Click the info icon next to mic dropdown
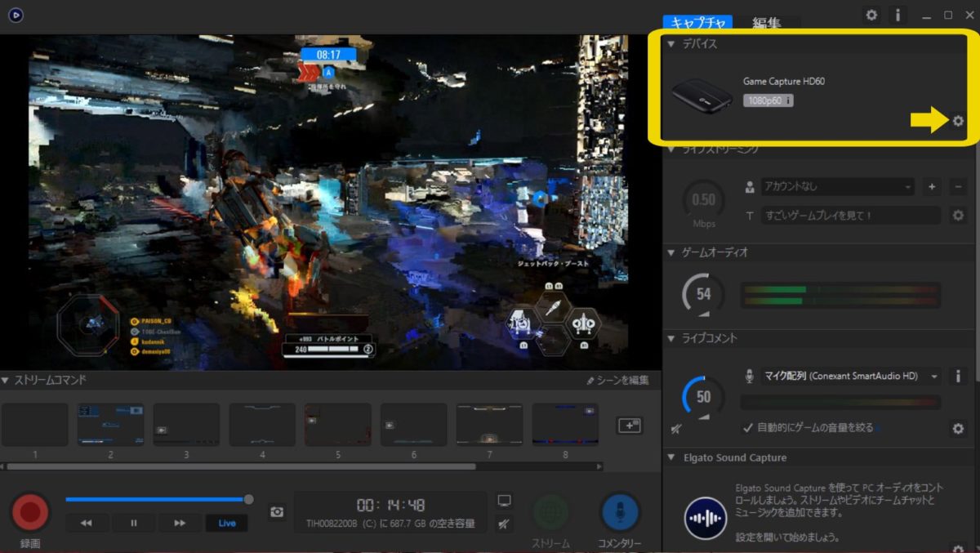Screen dimensions: 980x553 pos(957,376)
